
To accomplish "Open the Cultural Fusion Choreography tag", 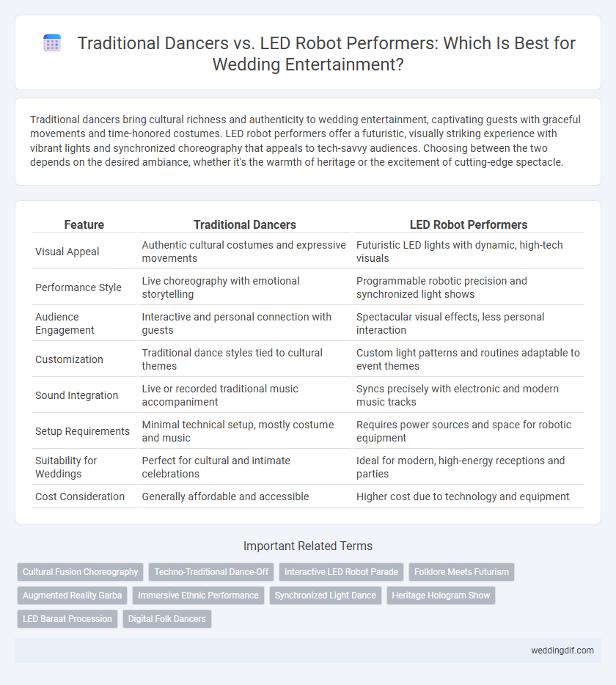I will tap(81, 572).
